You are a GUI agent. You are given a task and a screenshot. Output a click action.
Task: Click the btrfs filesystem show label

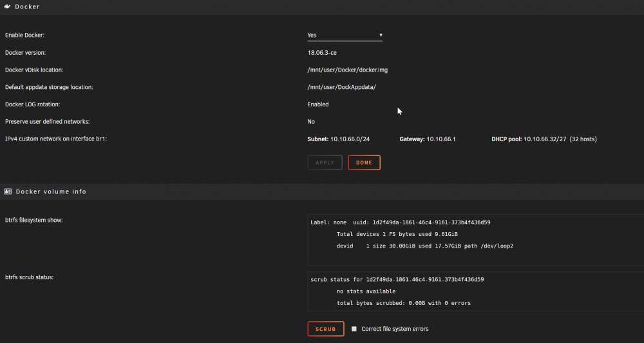[x=33, y=220]
